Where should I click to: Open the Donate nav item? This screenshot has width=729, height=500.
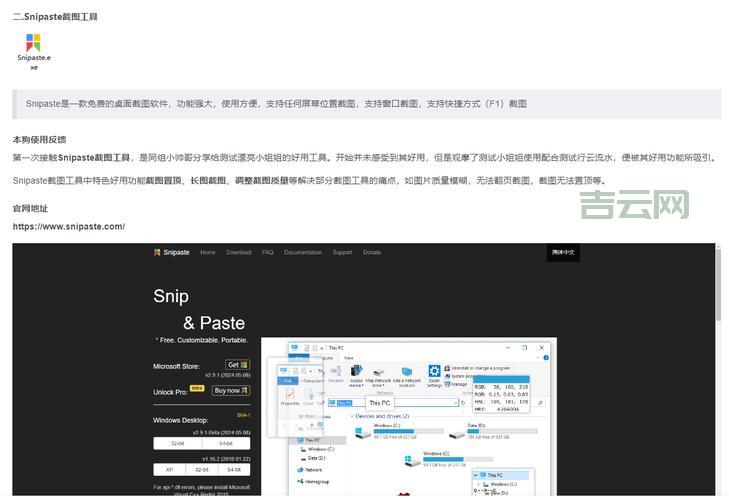pos(372,253)
